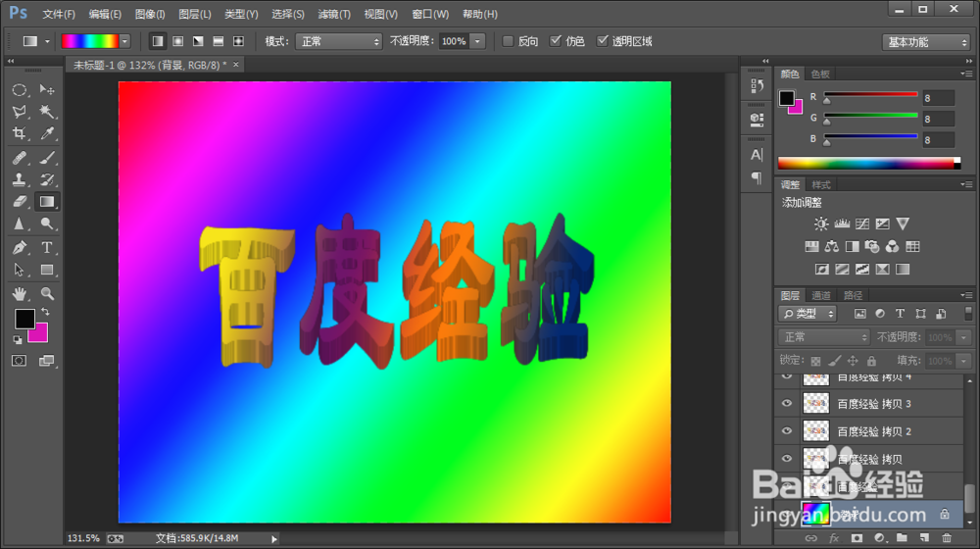Open the 模式 blend mode dropdown
The height and width of the screenshot is (549, 980).
click(339, 41)
